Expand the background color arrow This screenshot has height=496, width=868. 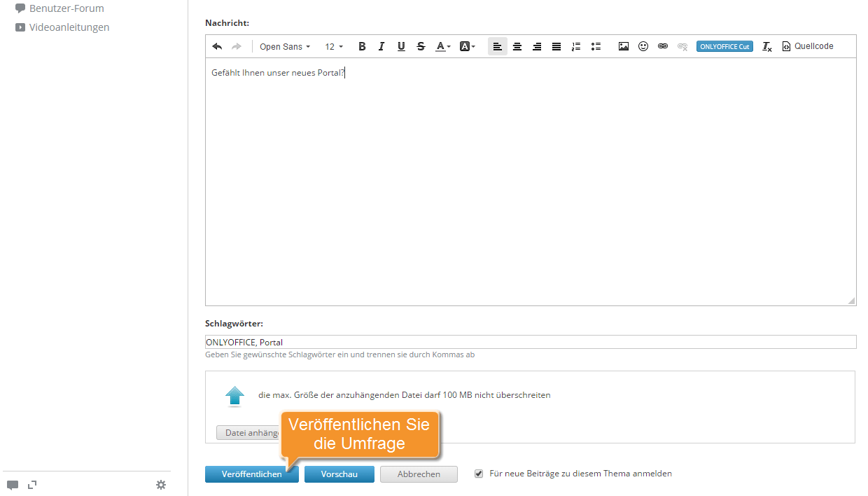click(x=473, y=47)
